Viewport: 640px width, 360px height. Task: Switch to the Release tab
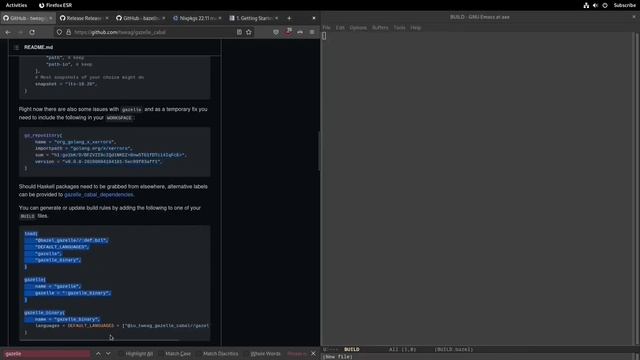click(x=84, y=18)
